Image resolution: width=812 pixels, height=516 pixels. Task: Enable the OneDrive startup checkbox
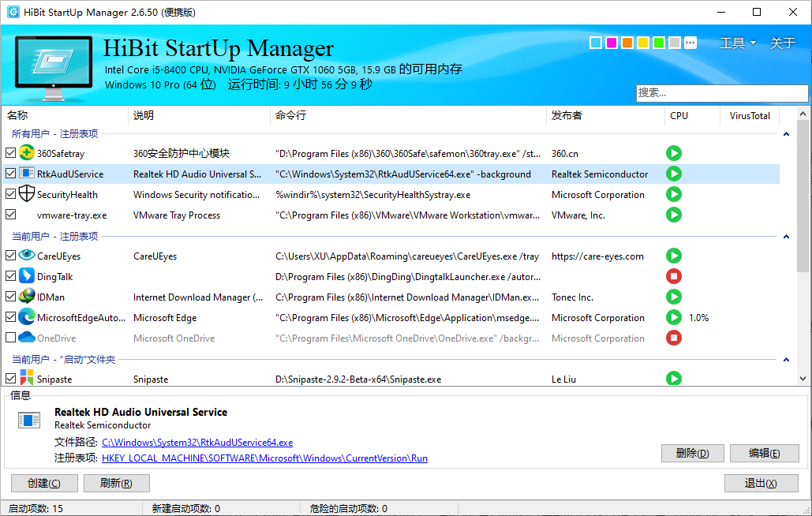pyautogui.click(x=12, y=338)
